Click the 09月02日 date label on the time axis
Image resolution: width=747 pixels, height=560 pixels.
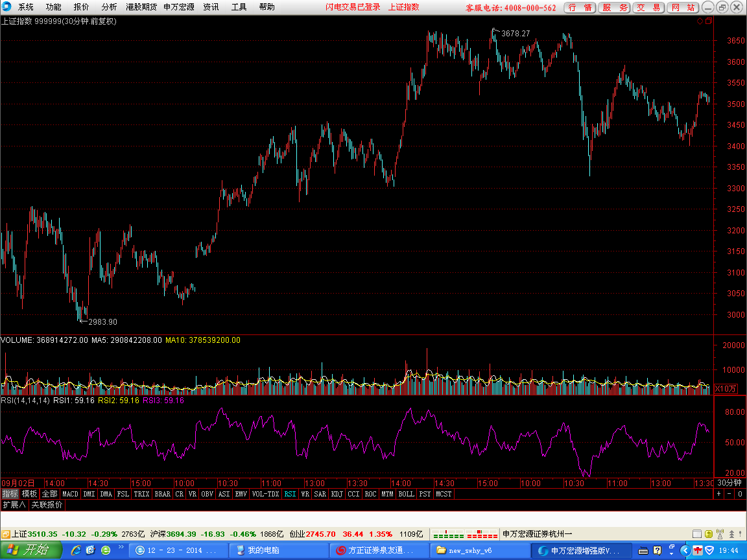click(18, 484)
